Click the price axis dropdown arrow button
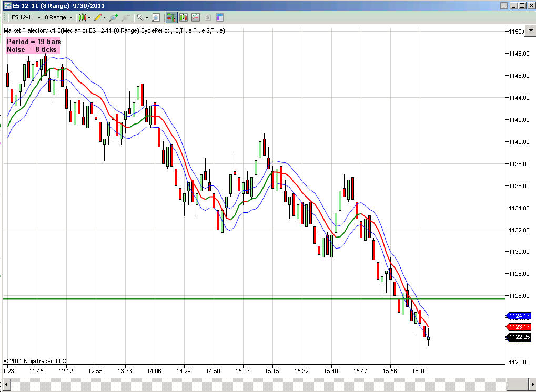Screen dimensions: 536x392 [531, 30]
